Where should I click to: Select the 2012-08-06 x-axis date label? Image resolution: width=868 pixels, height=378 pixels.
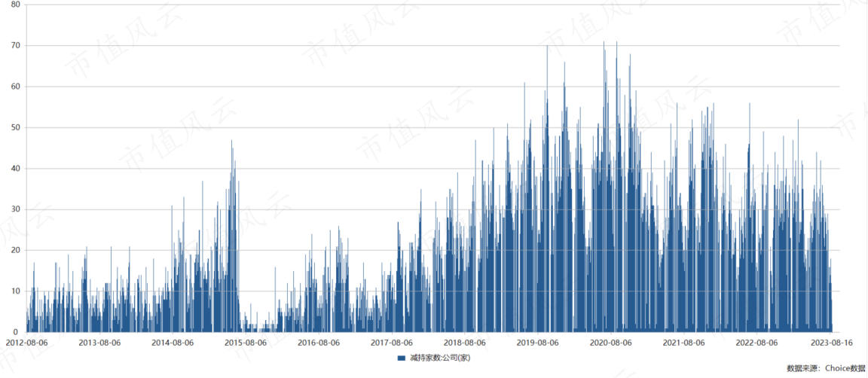tap(27, 343)
